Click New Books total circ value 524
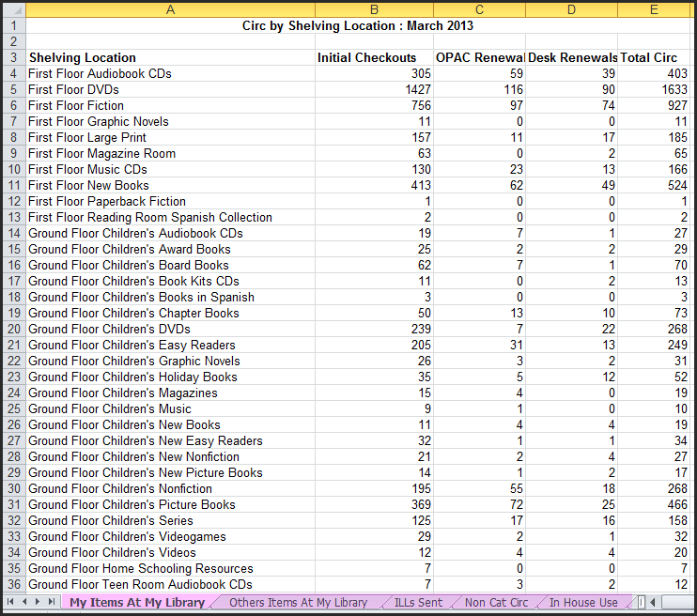Screen dimensions: 697x616 (x=655, y=185)
